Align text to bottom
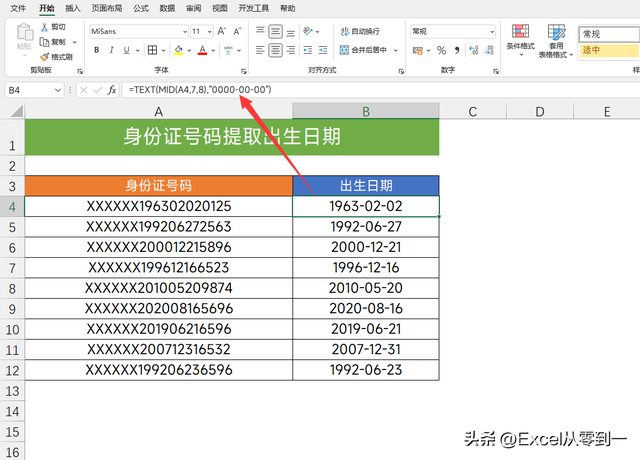Image resolution: width=640 pixels, height=460 pixels. click(x=291, y=31)
